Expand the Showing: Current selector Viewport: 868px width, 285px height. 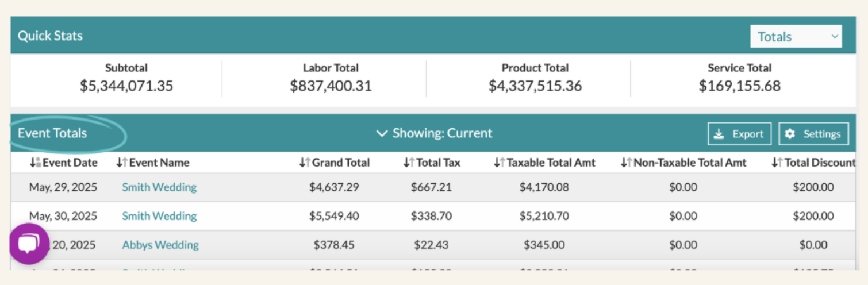point(434,133)
